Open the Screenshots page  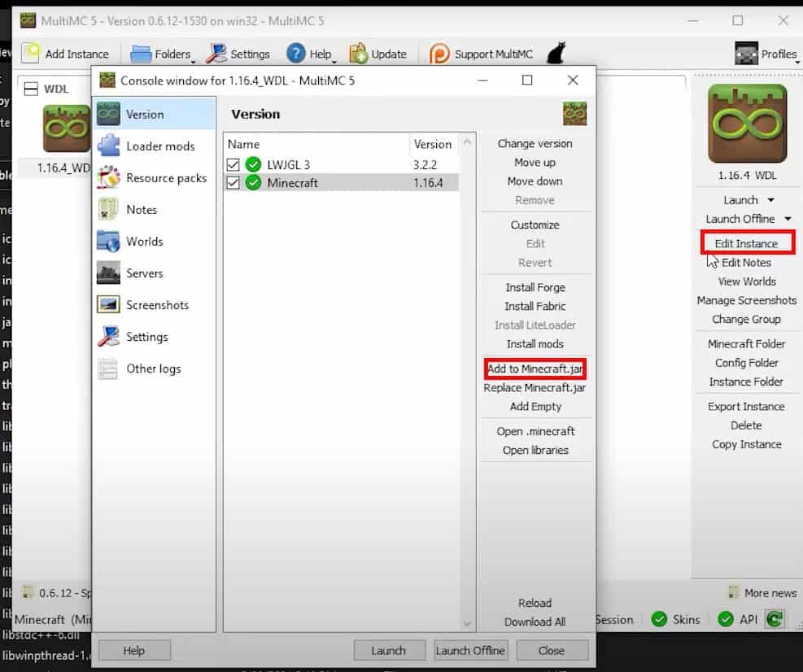[x=155, y=305]
